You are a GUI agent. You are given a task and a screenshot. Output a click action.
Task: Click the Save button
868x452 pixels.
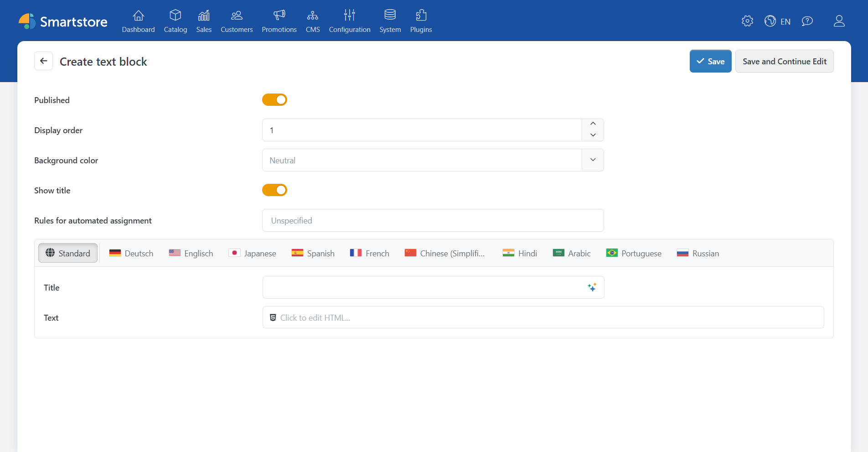coord(710,61)
